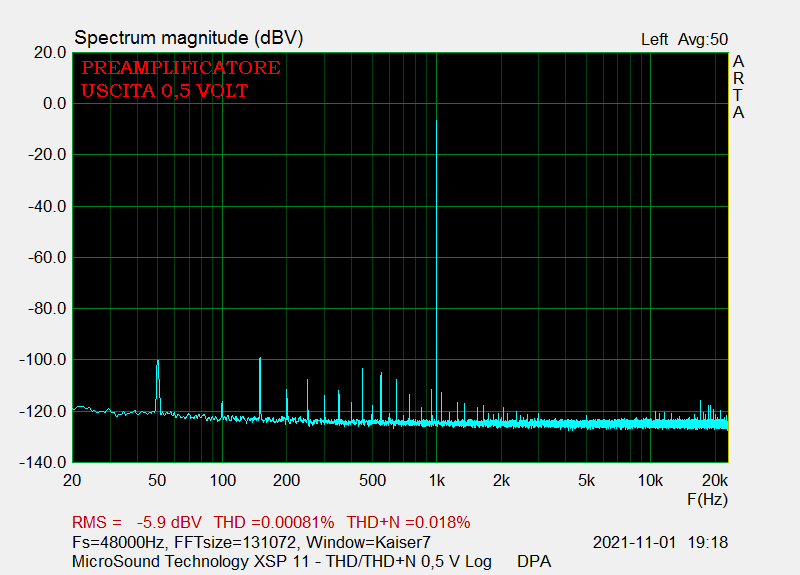Click the 'THD+N =0.018%' readout
This screenshot has width=800, height=575.
(x=408, y=522)
